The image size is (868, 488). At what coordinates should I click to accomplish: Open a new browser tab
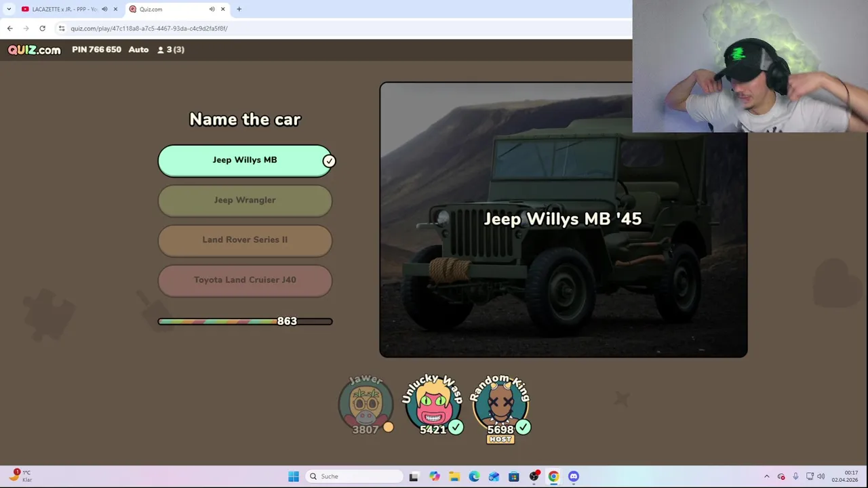(x=239, y=9)
